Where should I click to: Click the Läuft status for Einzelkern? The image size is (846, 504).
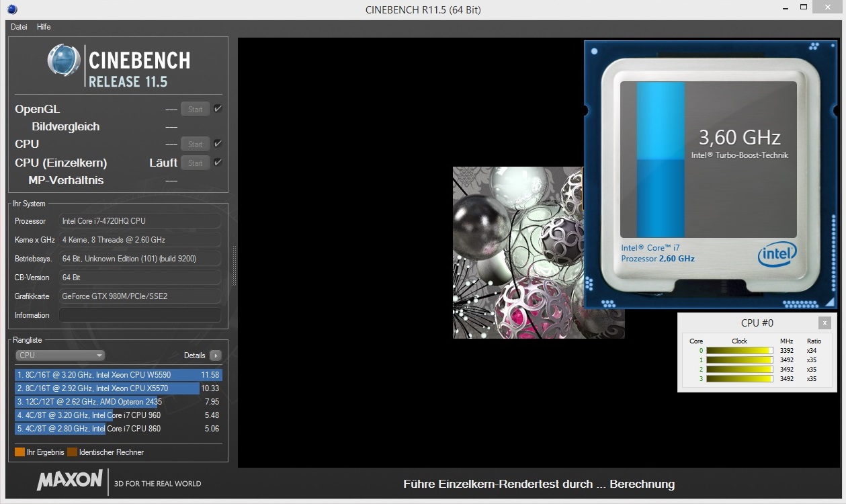(163, 163)
